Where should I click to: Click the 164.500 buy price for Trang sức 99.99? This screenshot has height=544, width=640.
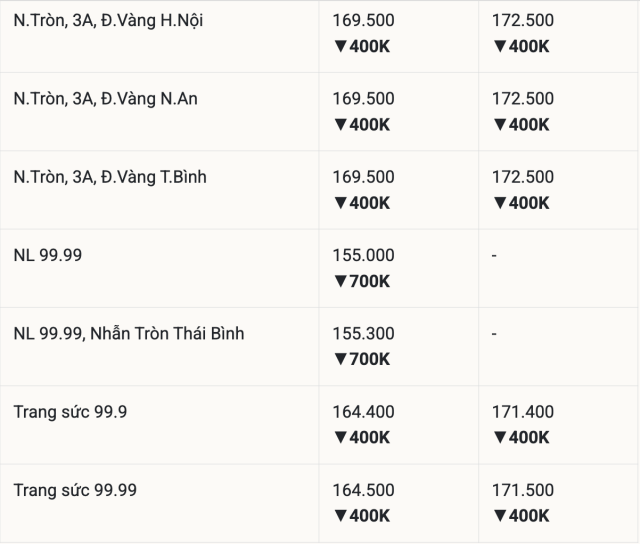pos(364,490)
